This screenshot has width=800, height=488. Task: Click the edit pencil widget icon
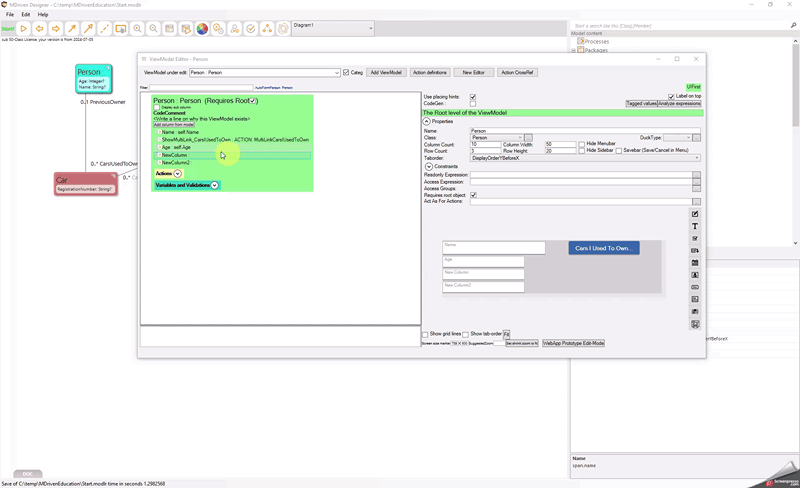coord(695,214)
